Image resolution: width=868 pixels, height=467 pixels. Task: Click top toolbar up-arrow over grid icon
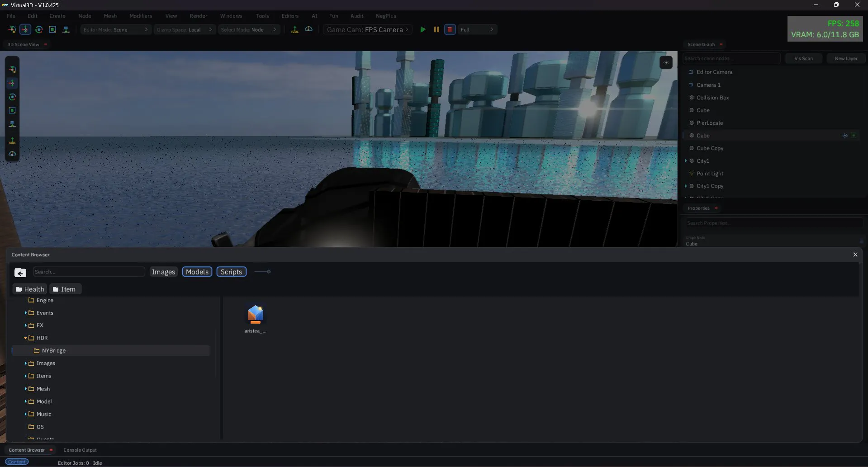pyautogui.click(x=295, y=29)
